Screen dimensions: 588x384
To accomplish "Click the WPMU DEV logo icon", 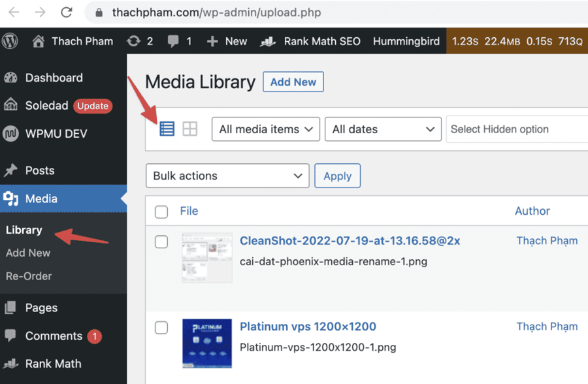I will click(10, 133).
